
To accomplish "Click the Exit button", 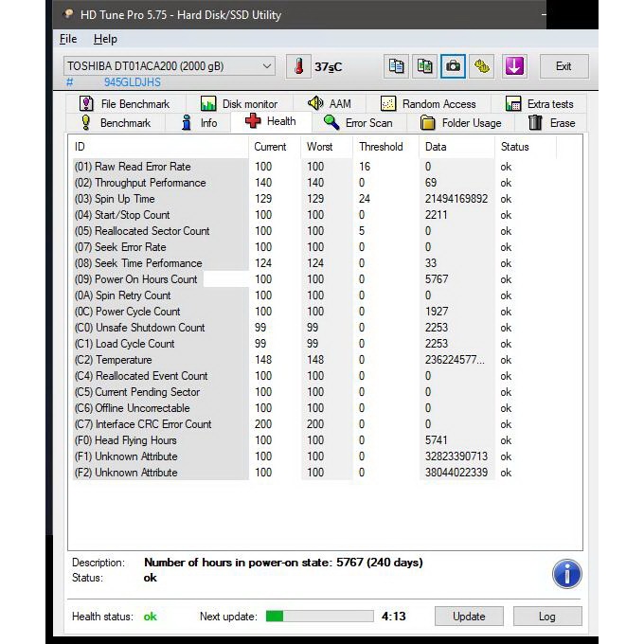I will coord(563,66).
